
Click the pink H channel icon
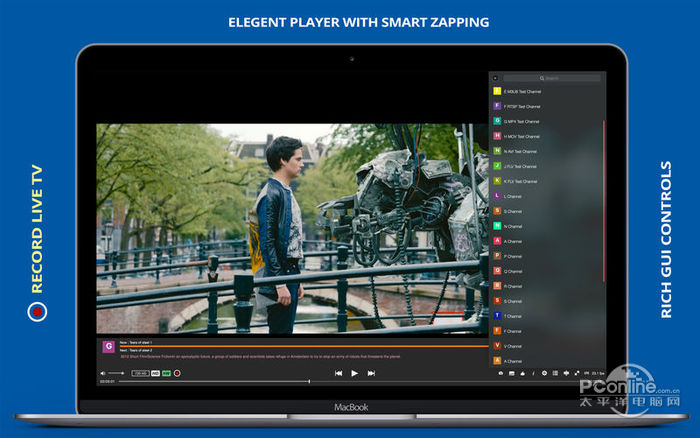(x=497, y=136)
